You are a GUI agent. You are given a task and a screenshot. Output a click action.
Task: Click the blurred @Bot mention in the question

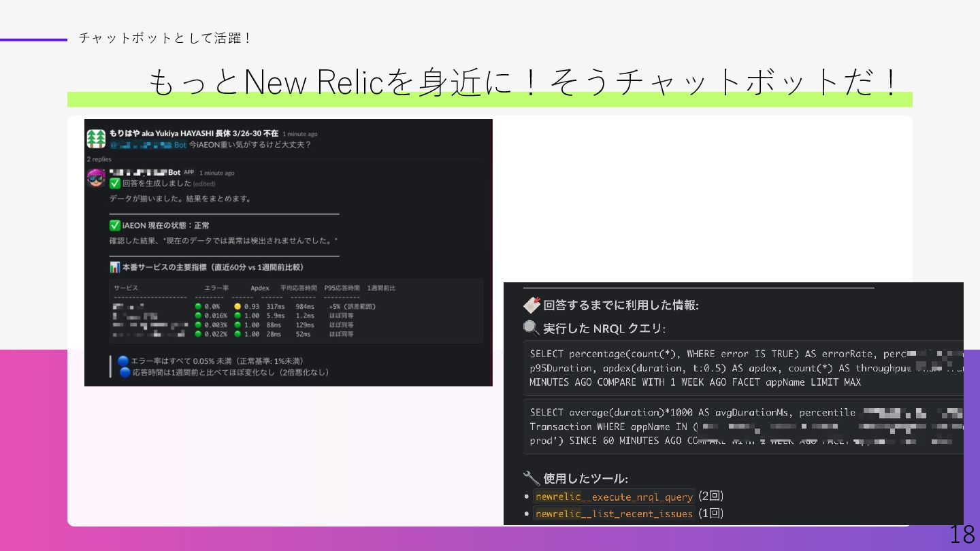pyautogui.click(x=148, y=145)
